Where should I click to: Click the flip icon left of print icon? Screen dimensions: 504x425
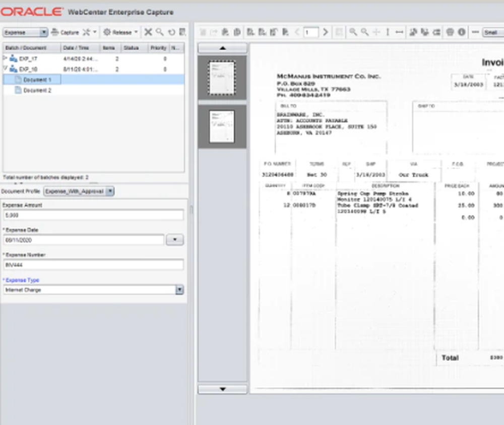[436, 32]
